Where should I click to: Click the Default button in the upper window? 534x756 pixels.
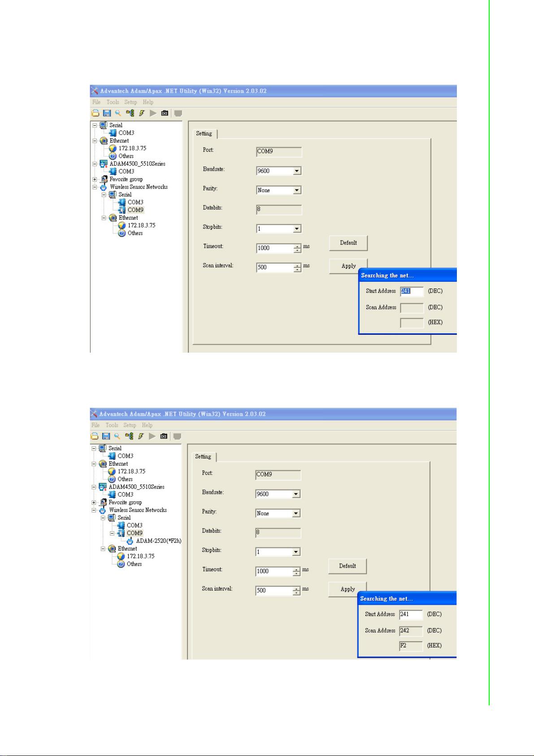pyautogui.click(x=348, y=243)
